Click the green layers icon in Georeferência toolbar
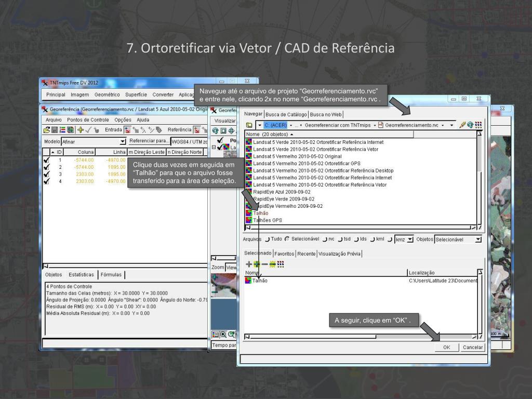This screenshot has width=532, height=399. pos(70,129)
